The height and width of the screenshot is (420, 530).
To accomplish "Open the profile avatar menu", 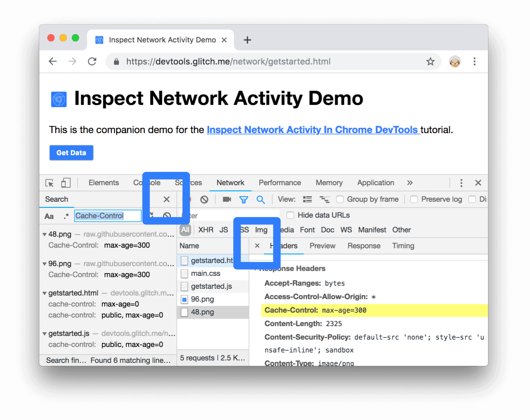I will coord(455,62).
